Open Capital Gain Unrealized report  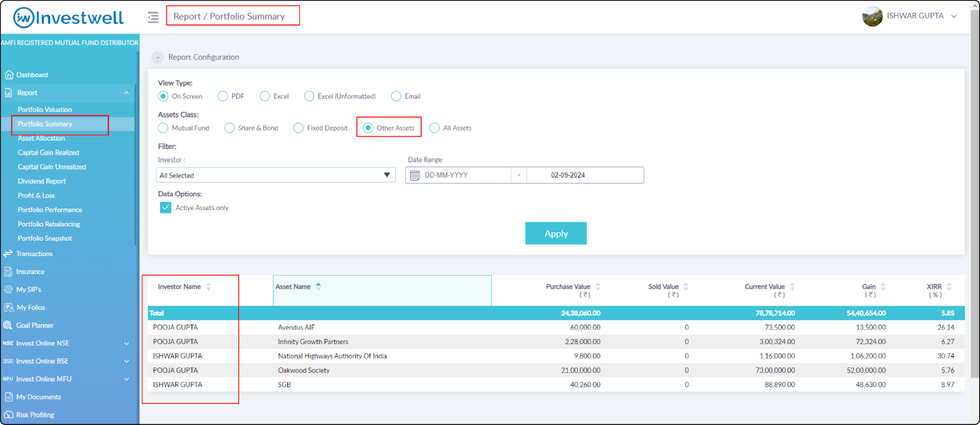point(52,167)
